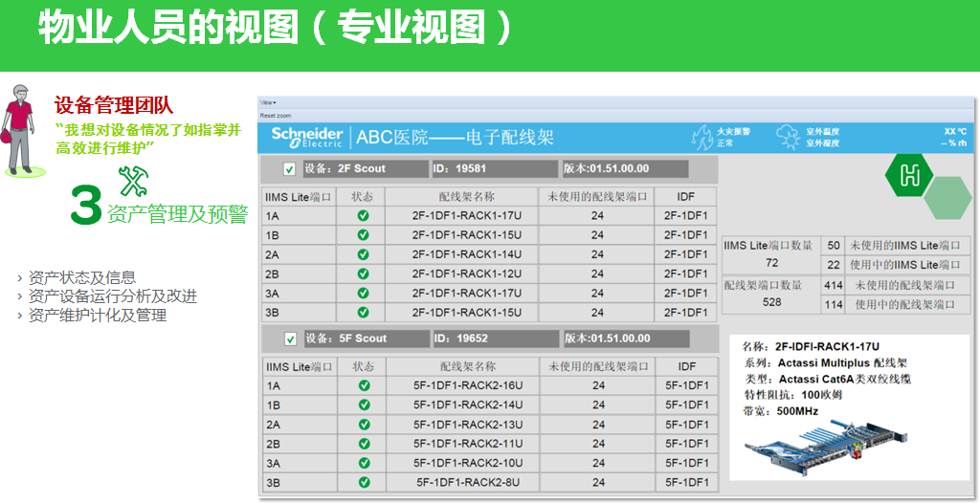
Task: Click the 配线架名称 column header in 2F table
Action: click(467, 196)
